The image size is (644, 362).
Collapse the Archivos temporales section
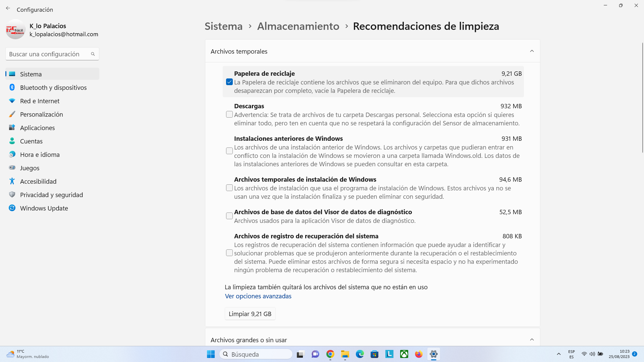coord(532,51)
